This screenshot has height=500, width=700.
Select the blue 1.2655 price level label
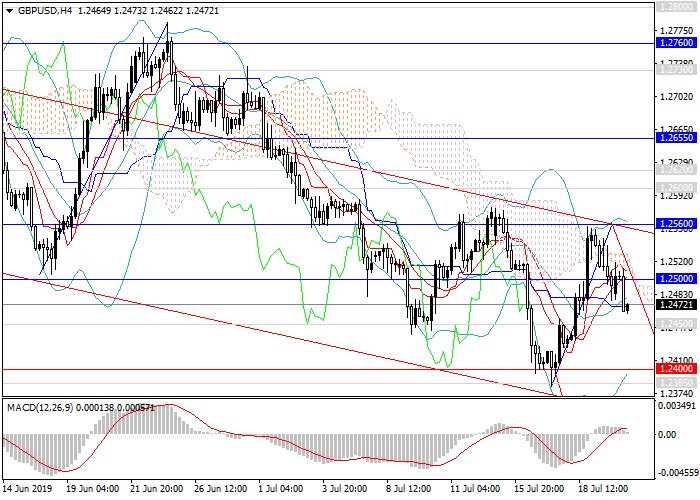coord(675,139)
